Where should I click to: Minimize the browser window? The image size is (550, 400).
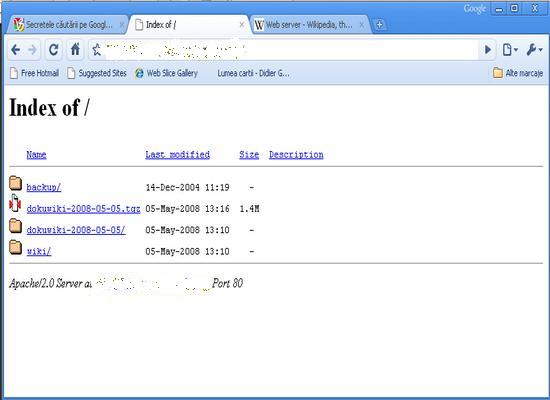[498, 8]
